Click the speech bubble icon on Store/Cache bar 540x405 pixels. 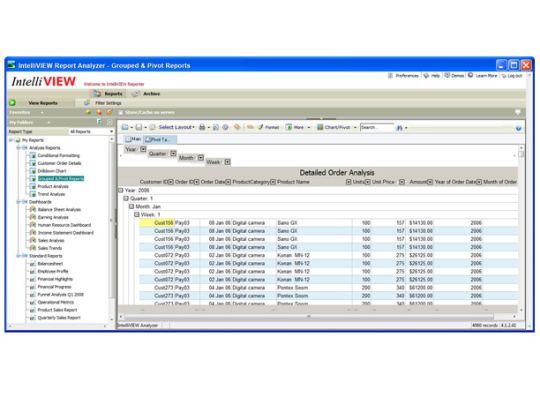[x=517, y=112]
